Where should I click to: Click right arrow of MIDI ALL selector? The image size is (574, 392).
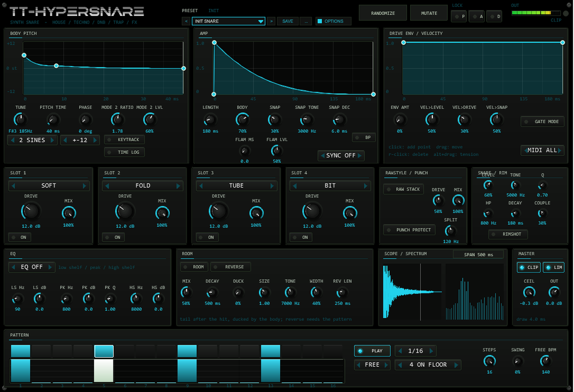560,150
